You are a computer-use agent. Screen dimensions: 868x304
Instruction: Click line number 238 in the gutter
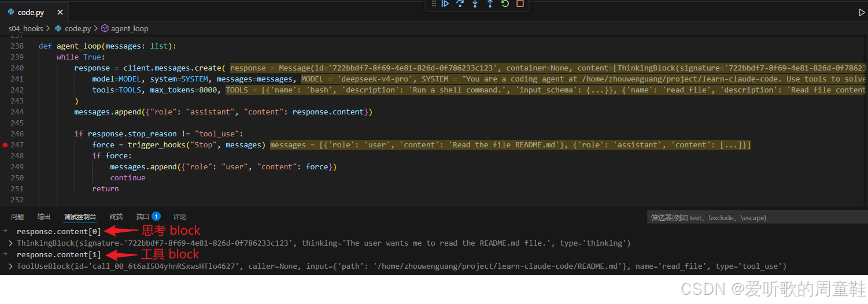17,46
